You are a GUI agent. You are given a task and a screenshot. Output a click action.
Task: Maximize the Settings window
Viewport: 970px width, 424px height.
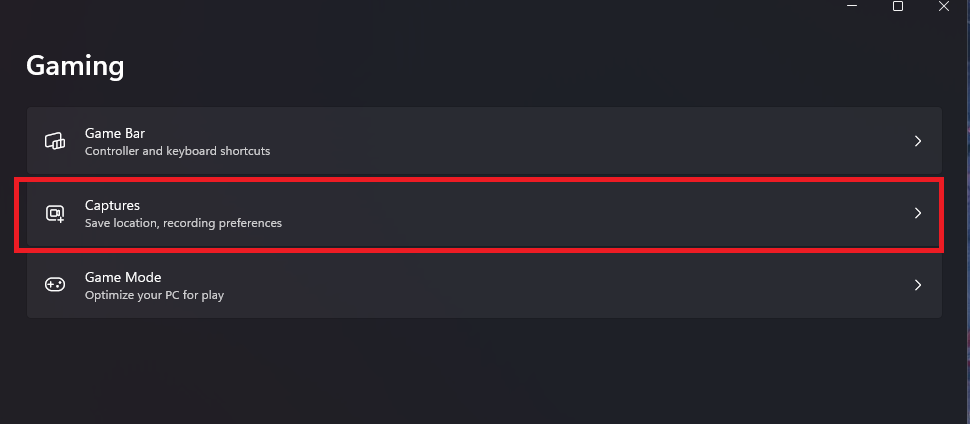(x=898, y=7)
